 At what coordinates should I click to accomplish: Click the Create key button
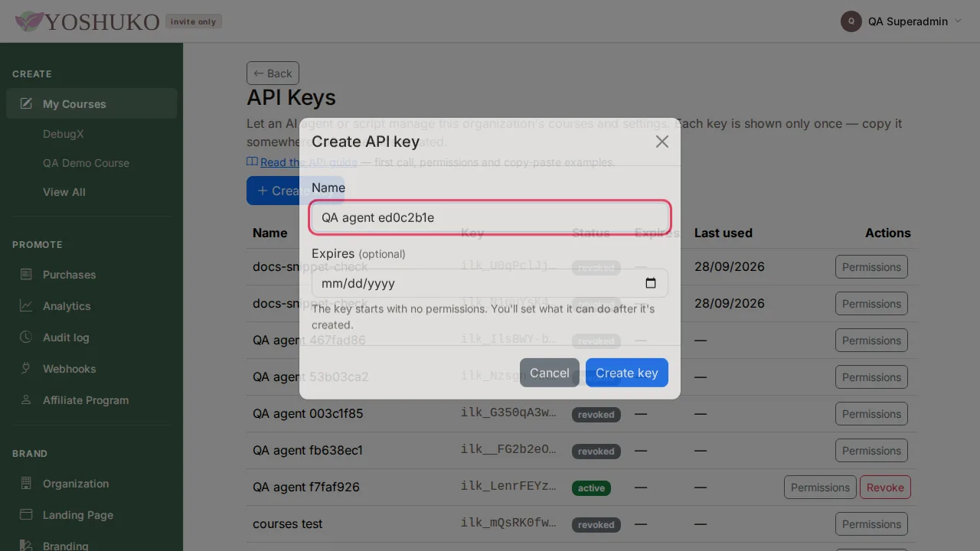(627, 373)
